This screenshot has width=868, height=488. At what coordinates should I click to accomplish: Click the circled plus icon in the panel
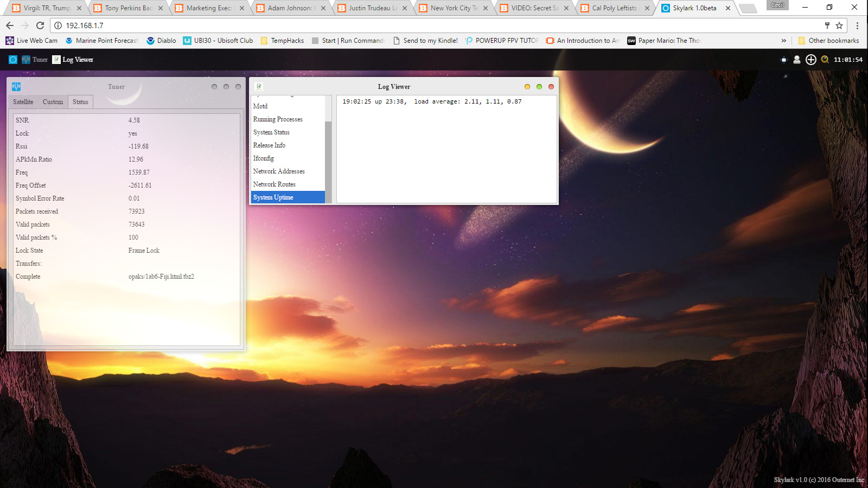click(810, 60)
